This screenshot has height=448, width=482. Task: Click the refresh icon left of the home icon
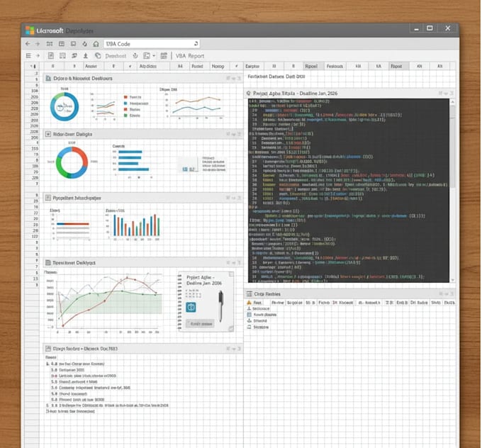coord(84,44)
